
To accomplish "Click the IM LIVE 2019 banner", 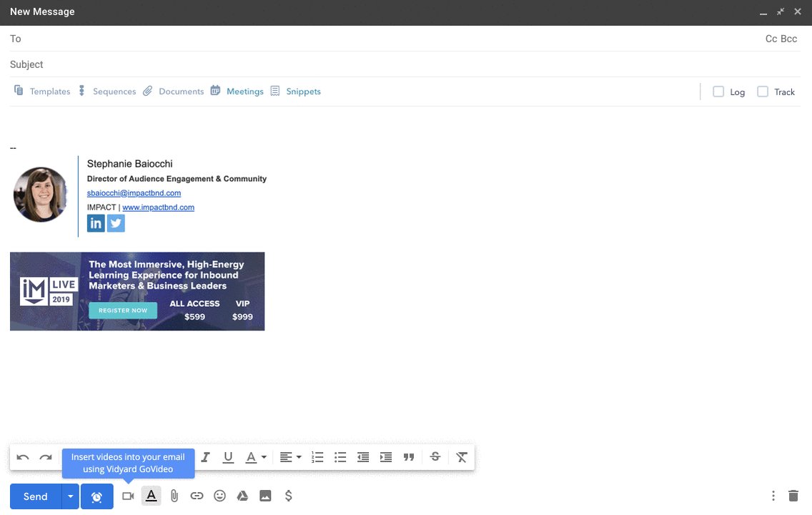I will point(137,291).
